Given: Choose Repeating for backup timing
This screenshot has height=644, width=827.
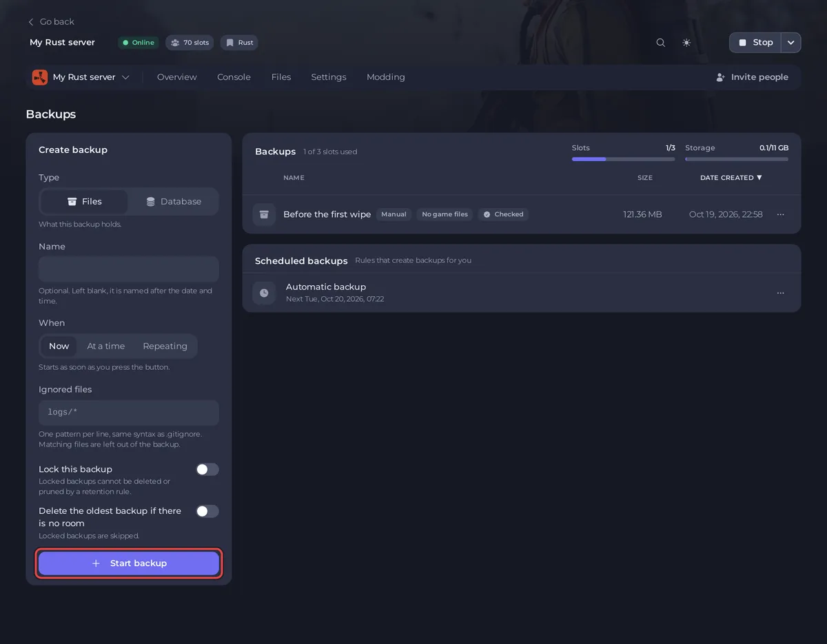Looking at the screenshot, I should tap(165, 346).
